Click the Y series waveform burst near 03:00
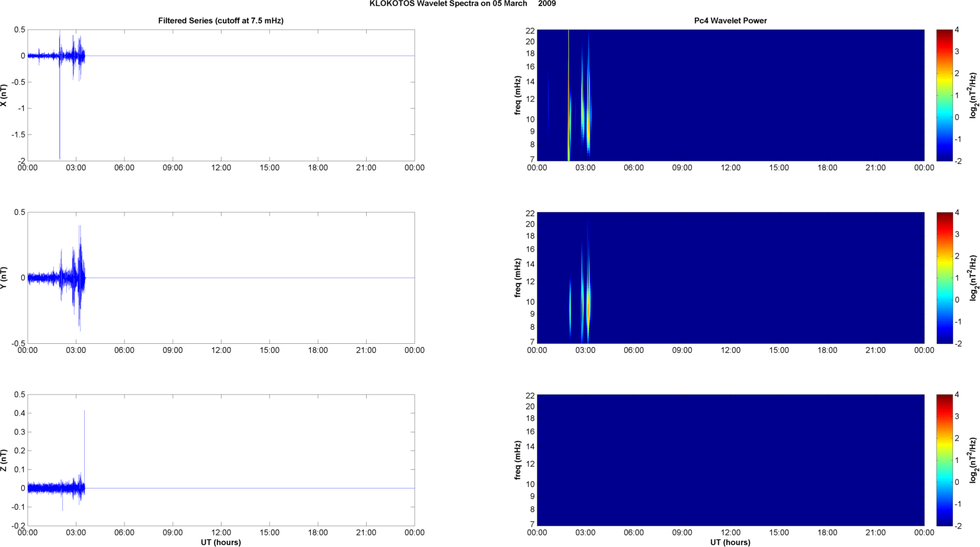980x547 pixels. click(79, 278)
